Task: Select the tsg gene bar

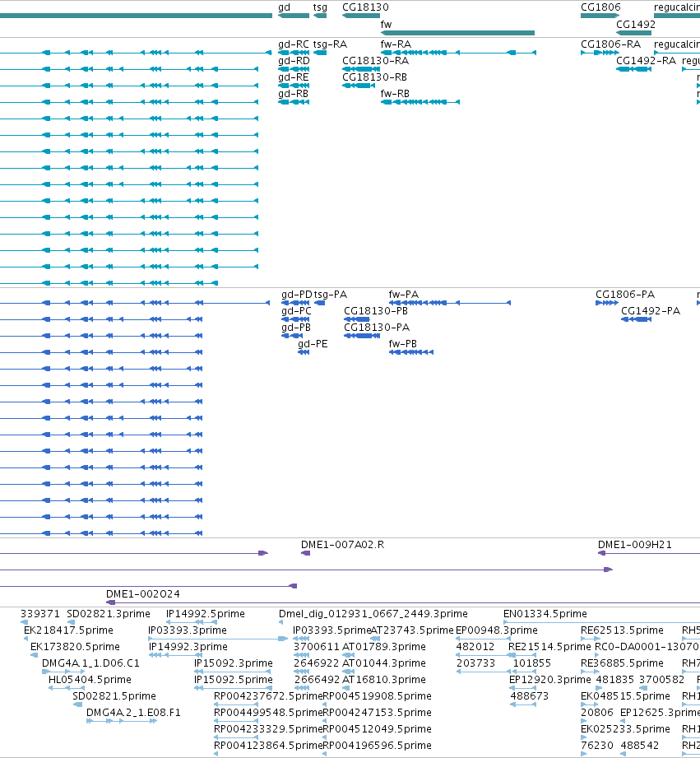Action: click(x=320, y=16)
